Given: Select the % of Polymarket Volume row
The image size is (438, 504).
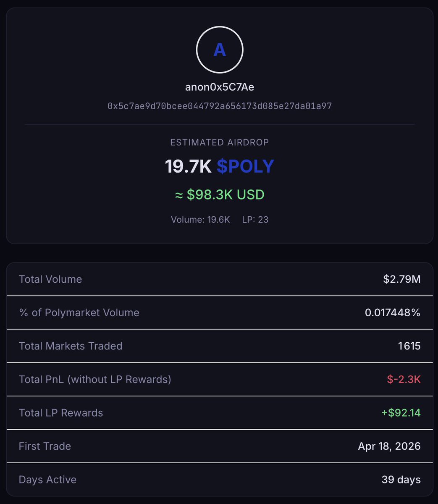Looking at the screenshot, I should pyautogui.click(x=220, y=312).
